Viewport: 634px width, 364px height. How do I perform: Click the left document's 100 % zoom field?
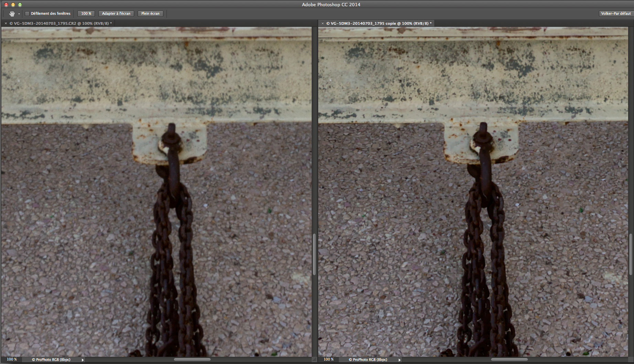tap(12, 360)
